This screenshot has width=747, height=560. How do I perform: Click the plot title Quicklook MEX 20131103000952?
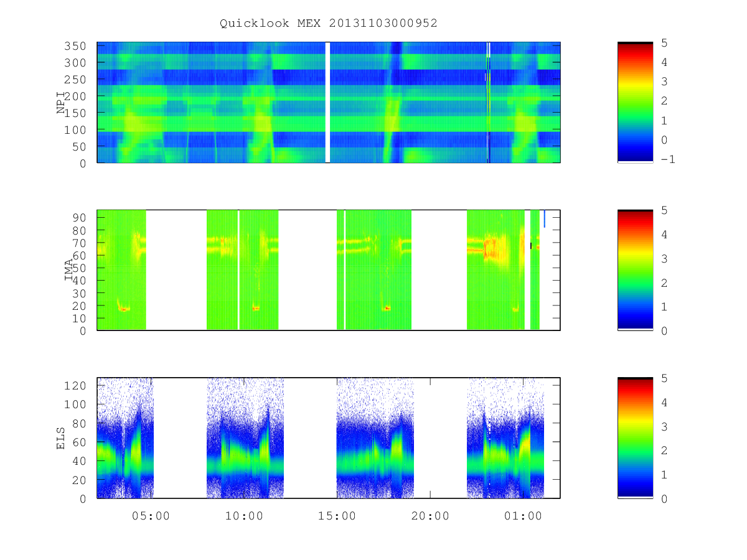coord(328,23)
